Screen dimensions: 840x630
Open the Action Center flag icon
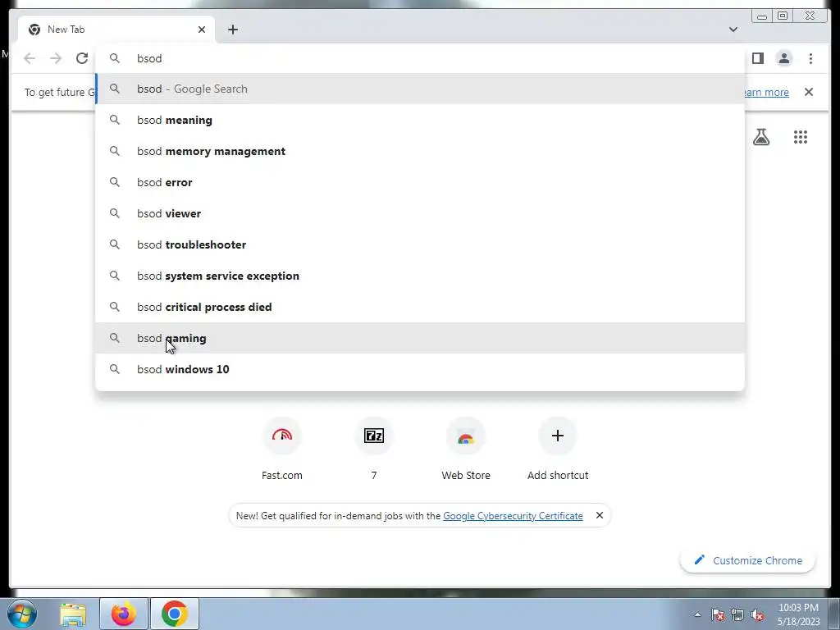click(x=718, y=614)
